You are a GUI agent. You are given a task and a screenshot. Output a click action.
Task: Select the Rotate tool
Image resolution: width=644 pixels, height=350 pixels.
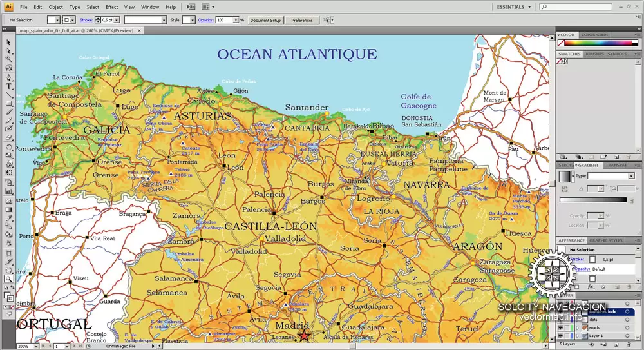[8, 147]
